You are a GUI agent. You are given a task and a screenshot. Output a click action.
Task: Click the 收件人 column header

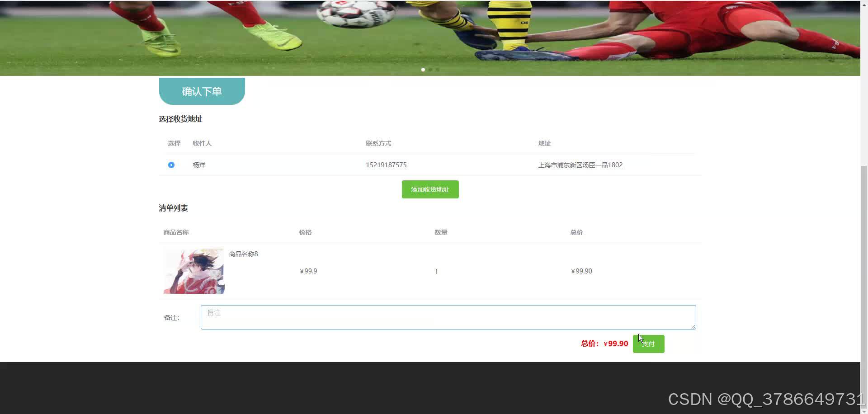[202, 143]
